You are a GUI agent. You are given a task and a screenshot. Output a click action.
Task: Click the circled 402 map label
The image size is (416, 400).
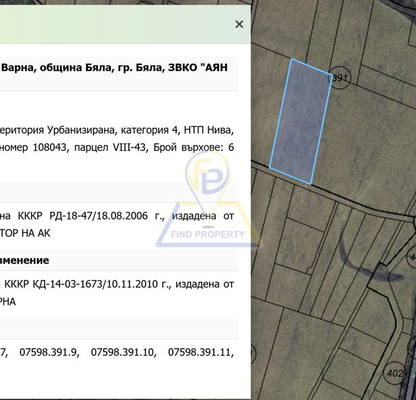pos(394,372)
